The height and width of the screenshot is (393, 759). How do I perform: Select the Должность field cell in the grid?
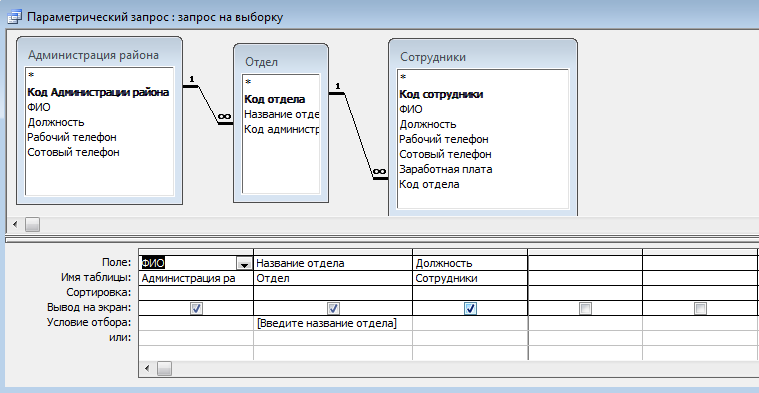tap(470, 263)
